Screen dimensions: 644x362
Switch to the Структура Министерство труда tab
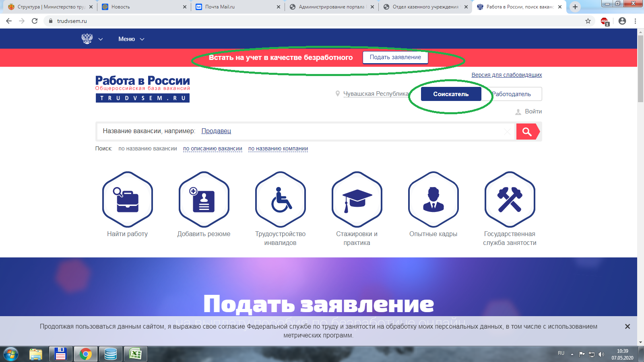50,7
